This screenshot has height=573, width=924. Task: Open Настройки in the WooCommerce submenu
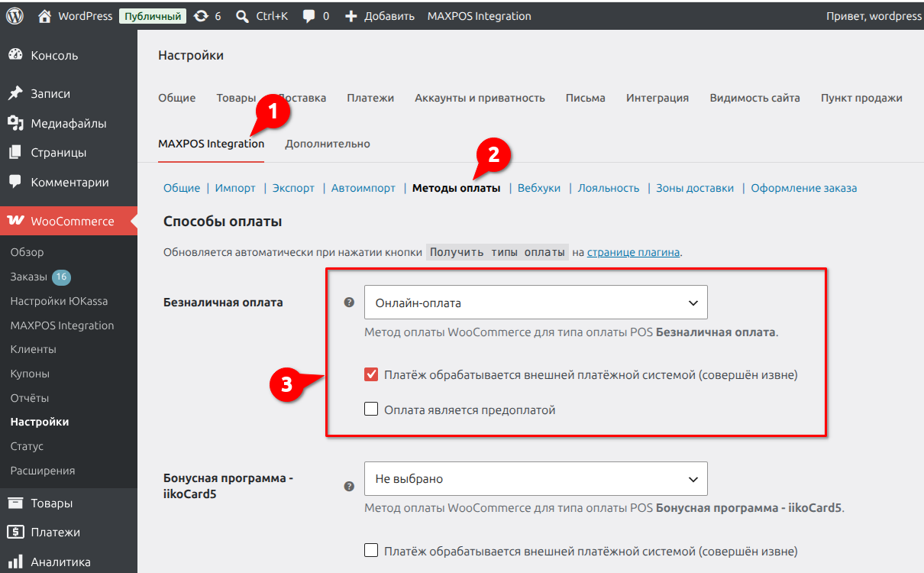[x=40, y=422]
